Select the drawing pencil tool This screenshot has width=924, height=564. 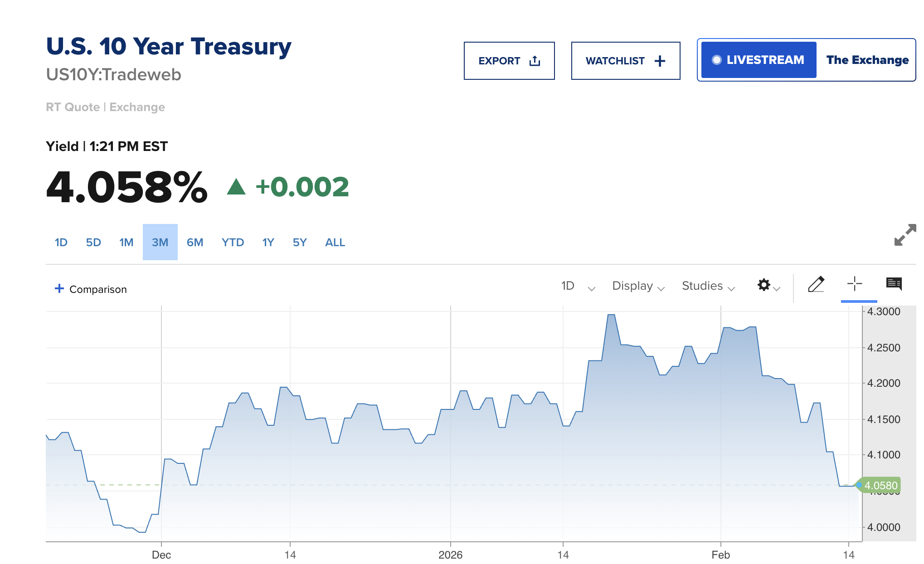[817, 284]
